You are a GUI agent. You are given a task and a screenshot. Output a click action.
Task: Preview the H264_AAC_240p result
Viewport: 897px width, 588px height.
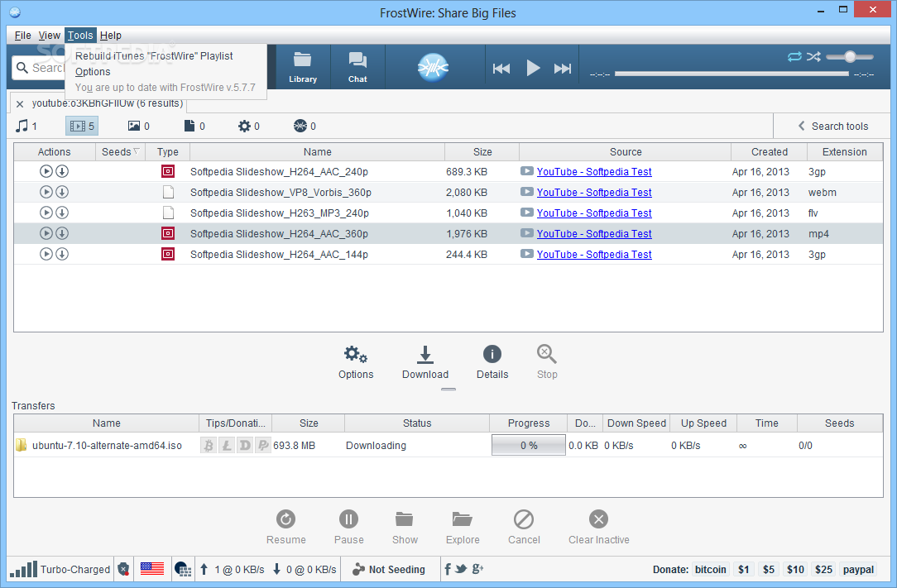click(46, 171)
